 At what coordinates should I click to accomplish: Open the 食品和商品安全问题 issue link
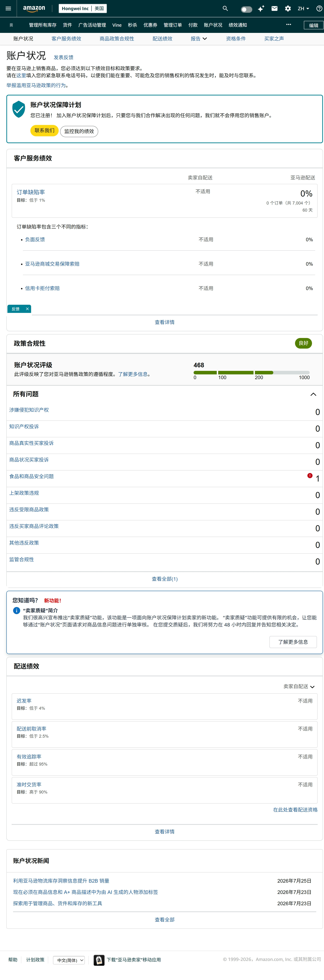click(32, 476)
